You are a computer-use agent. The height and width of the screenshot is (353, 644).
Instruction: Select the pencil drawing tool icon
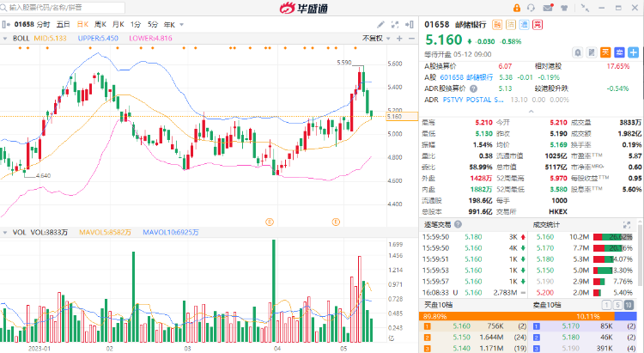tap(380, 25)
